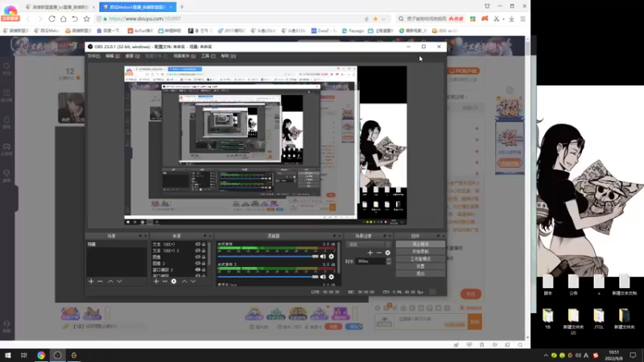Open OBS 设置 settings button
This screenshot has height=362, width=644.
click(420, 266)
